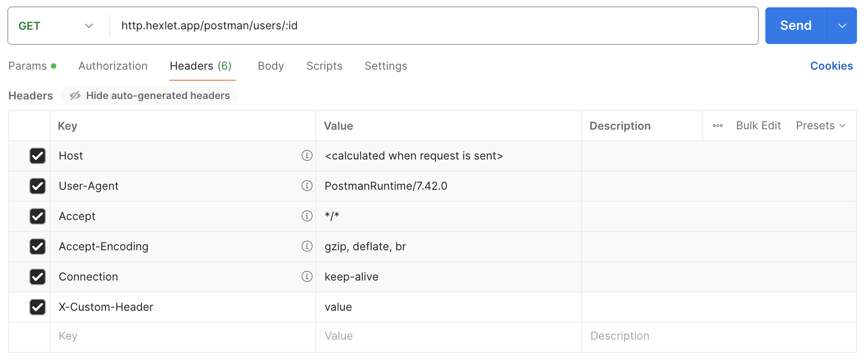Click the crossed-eye hide headers icon
Screen dimensions: 868x363
75,96
